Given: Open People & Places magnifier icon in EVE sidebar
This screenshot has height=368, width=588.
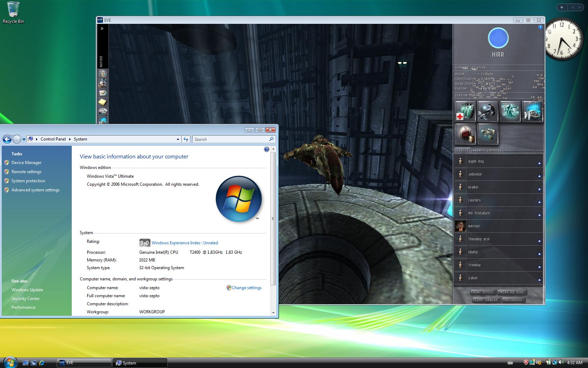Looking at the screenshot, I should tap(103, 83).
